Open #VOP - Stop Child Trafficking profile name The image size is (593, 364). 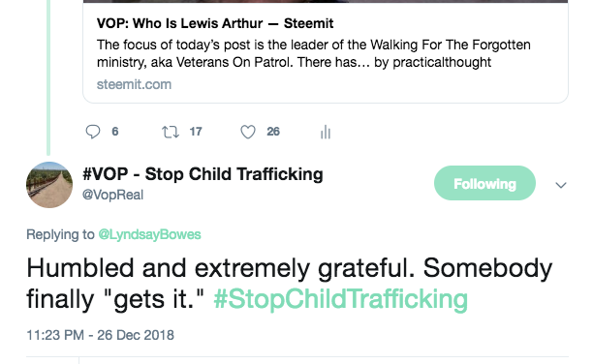(203, 174)
